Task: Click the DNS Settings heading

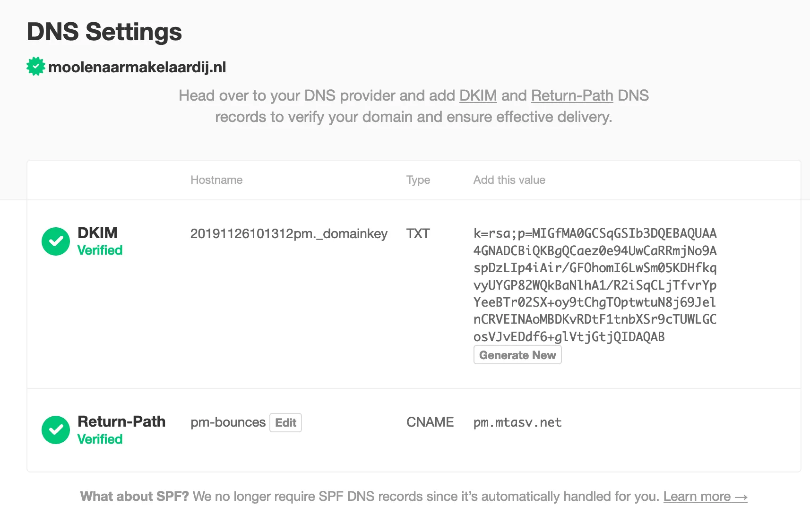Action: (x=104, y=32)
